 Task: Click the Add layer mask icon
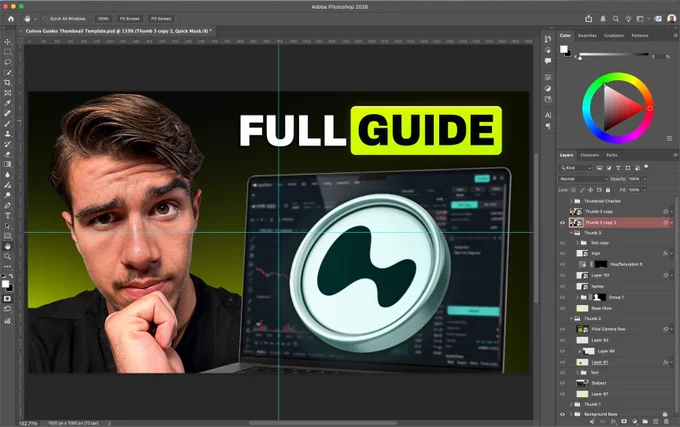[x=624, y=421]
